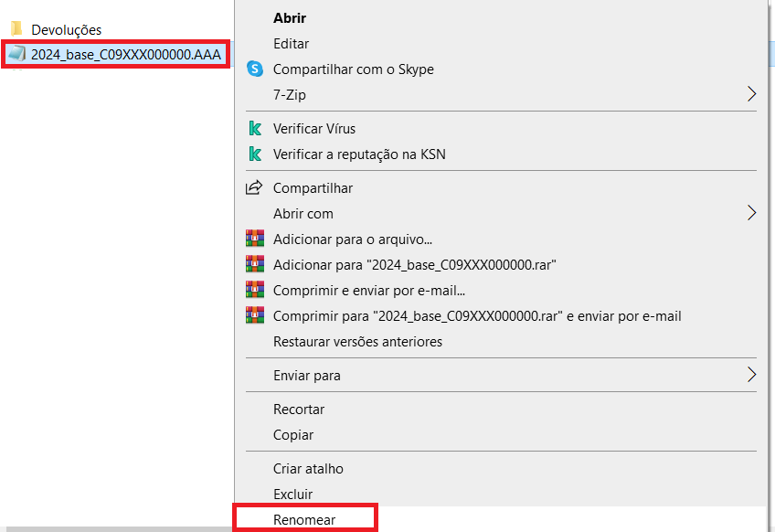This screenshot has width=775, height=532.
Task: Expand the Abrir com submenu arrow
Action: tap(752, 213)
